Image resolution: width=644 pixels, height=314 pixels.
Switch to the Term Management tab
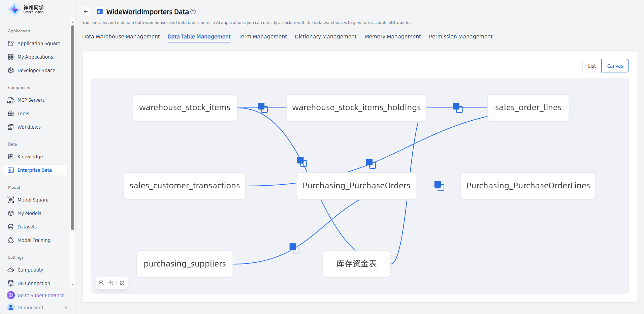point(262,36)
